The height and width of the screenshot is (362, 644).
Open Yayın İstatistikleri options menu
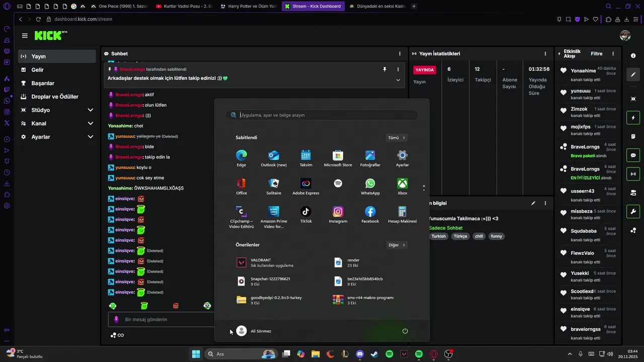[545, 54]
